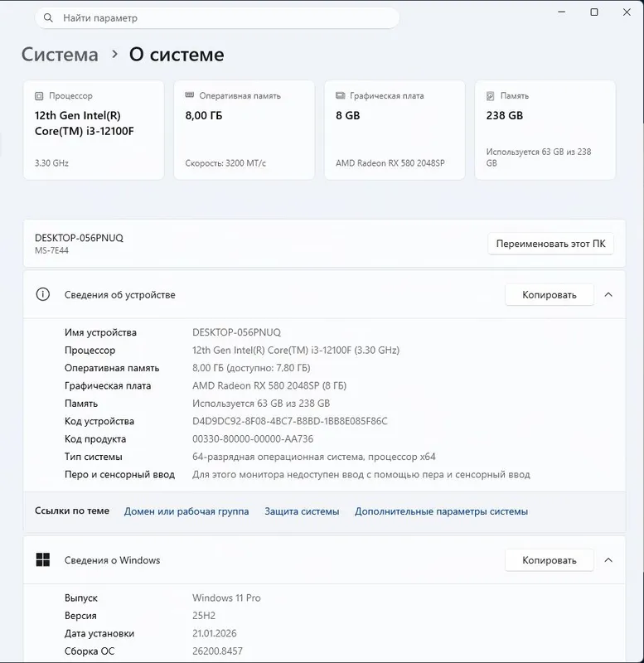Open Домен или рабочая группа link
The height and width of the screenshot is (663, 644).
coord(186,511)
